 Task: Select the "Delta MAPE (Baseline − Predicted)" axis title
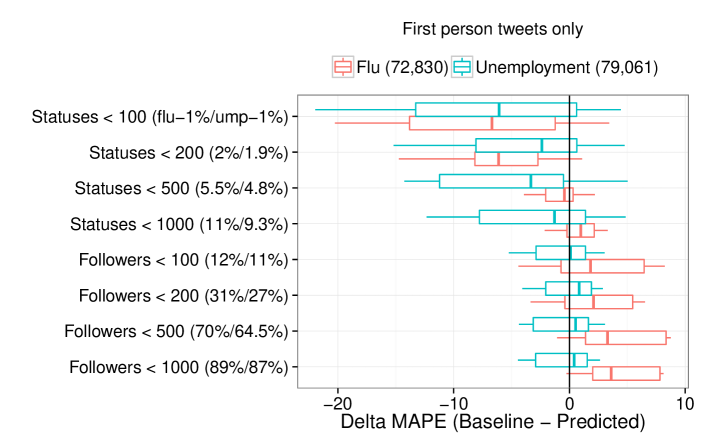tap(492, 423)
